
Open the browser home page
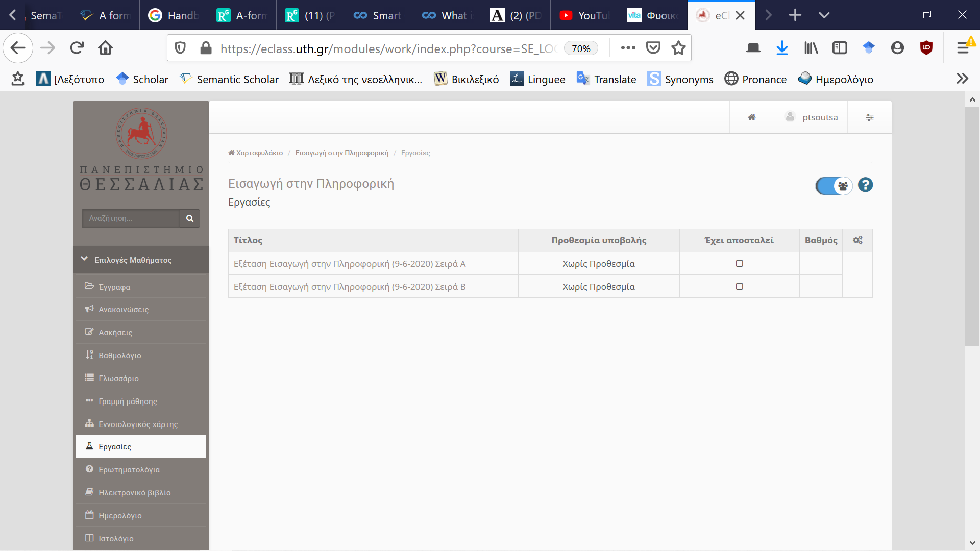pyautogui.click(x=106, y=48)
